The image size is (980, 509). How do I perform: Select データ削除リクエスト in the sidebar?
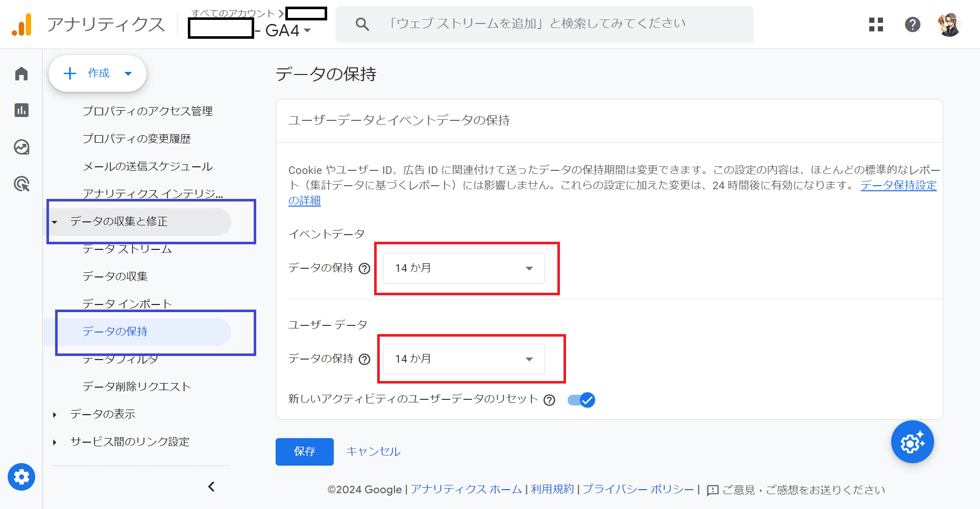pyautogui.click(x=137, y=387)
